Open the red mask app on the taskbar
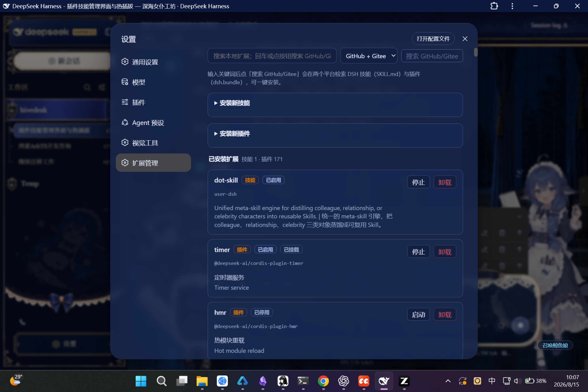Image resolution: width=588 pixels, height=392 pixels. pyautogui.click(x=364, y=381)
